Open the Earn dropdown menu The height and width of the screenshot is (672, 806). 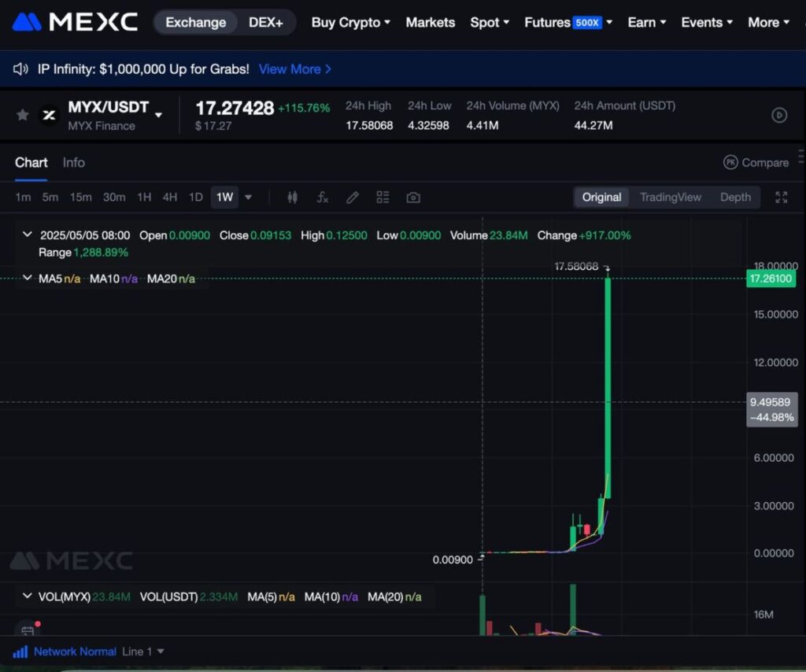click(x=647, y=23)
